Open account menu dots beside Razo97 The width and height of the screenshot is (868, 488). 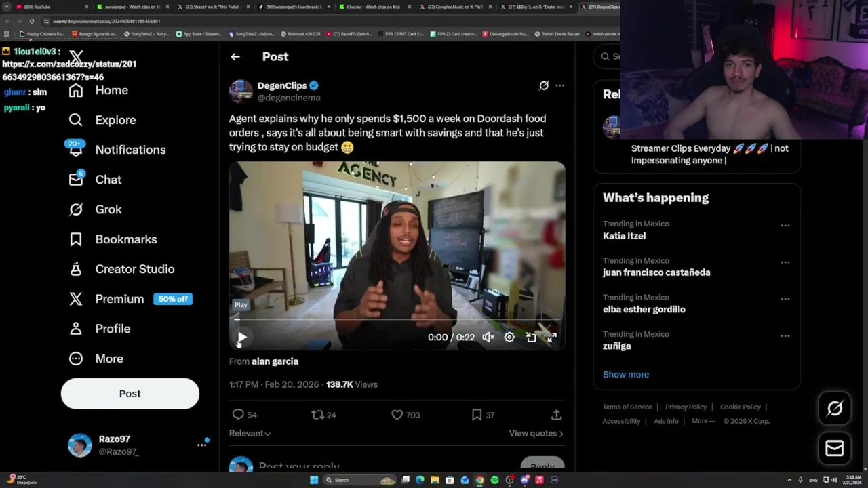click(x=201, y=445)
